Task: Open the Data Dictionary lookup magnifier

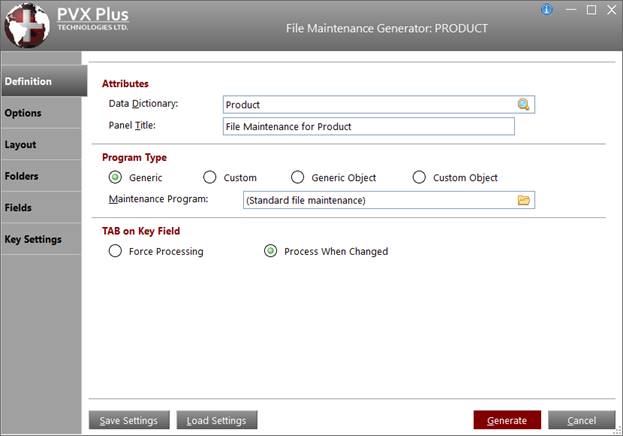Action: pyautogui.click(x=523, y=104)
